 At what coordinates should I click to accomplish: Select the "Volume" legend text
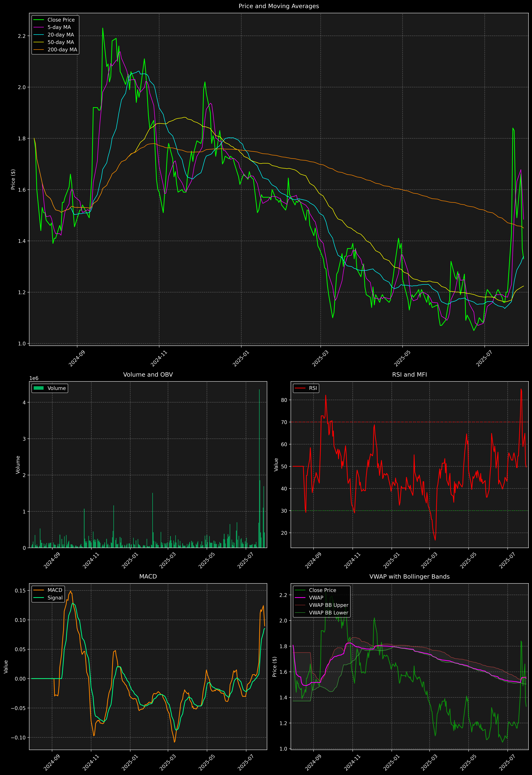tap(57, 388)
